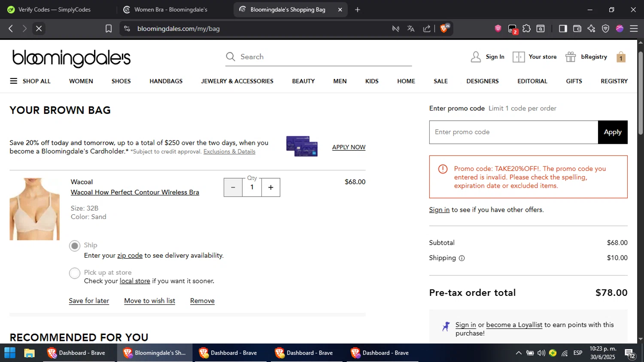The width and height of the screenshot is (644, 362).
Task: Select the Pick up at store radio
Action: pyautogui.click(x=75, y=273)
